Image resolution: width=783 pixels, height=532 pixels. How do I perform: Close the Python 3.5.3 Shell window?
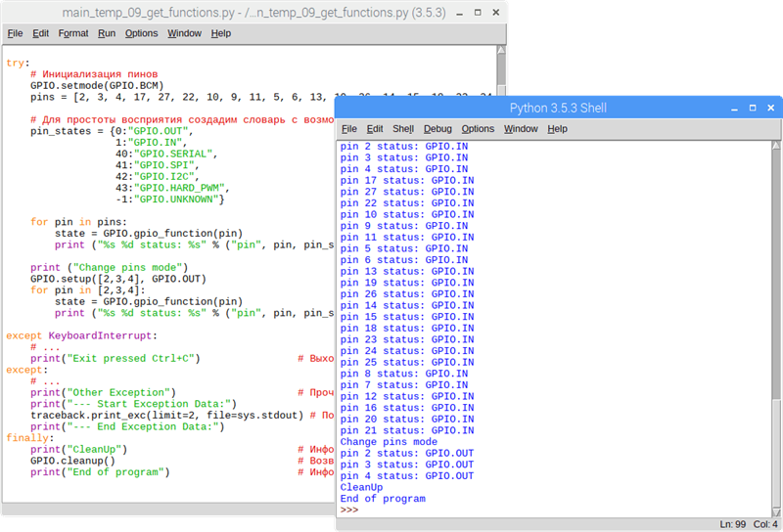[770, 108]
